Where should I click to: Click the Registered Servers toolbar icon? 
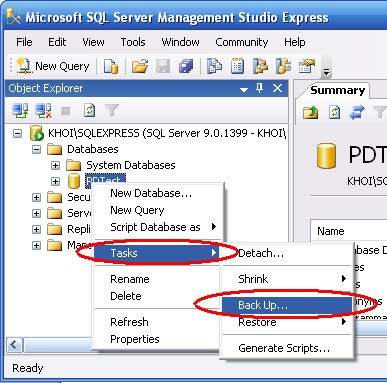pos(214,66)
